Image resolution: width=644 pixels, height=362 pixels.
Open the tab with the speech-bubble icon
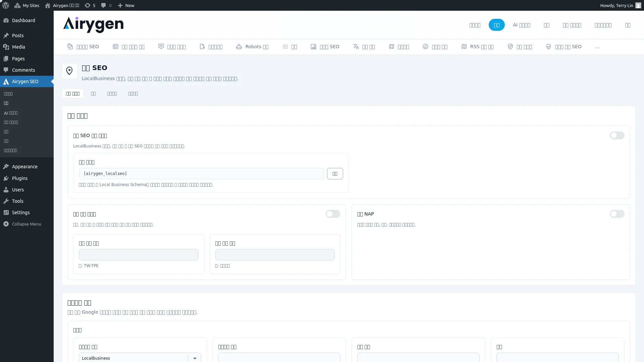click(172, 47)
